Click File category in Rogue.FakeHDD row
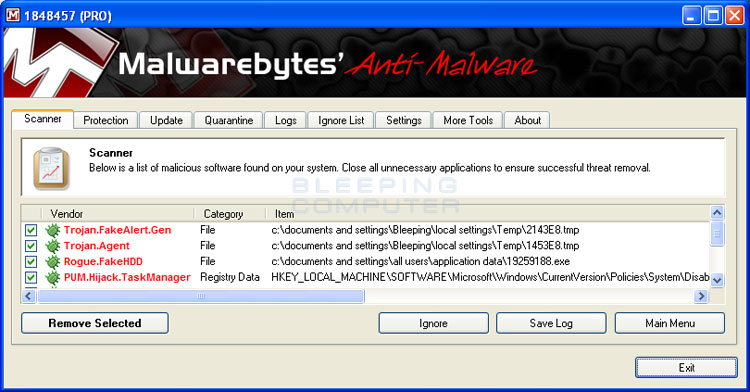This screenshot has width=750, height=392. tap(208, 262)
